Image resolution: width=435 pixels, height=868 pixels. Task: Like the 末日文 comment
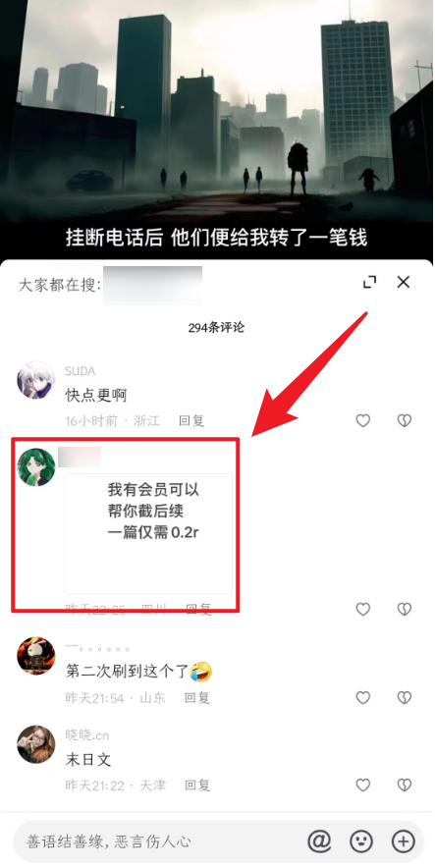pyautogui.click(x=362, y=785)
